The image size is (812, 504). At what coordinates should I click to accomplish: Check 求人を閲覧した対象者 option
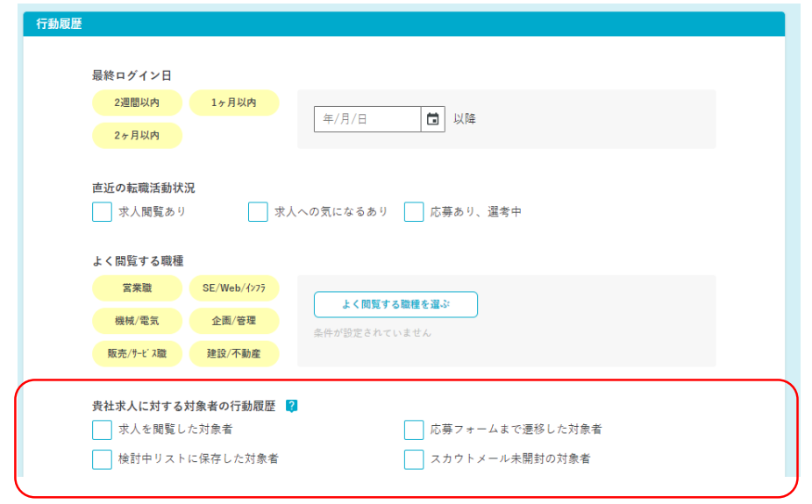(x=102, y=429)
